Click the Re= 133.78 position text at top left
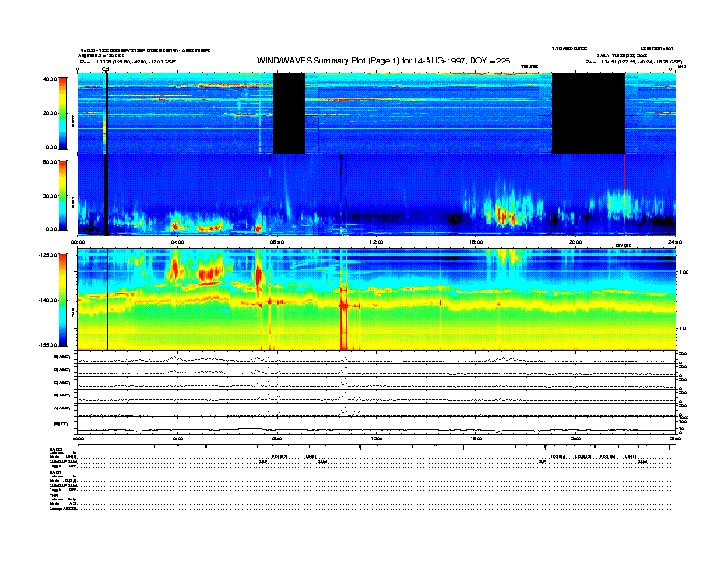 [x=128, y=62]
